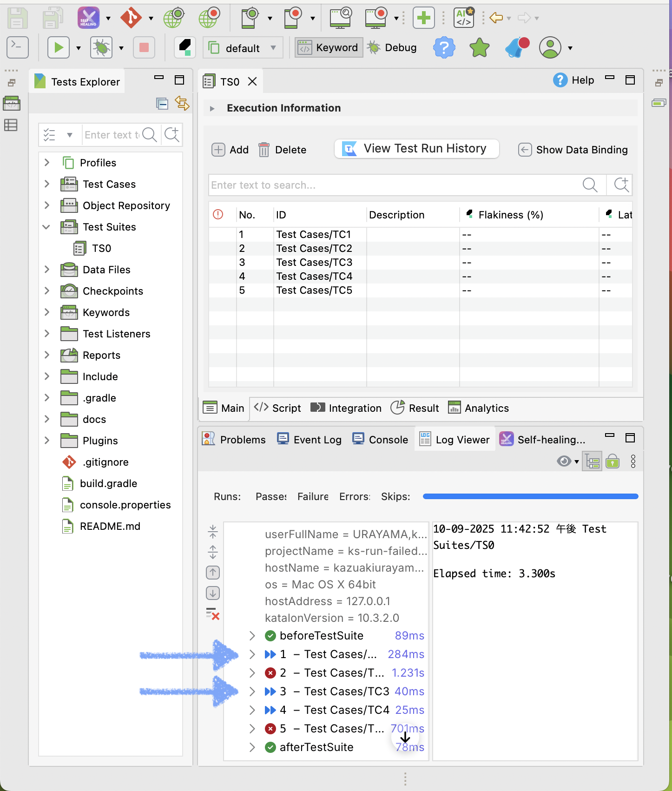672x791 pixels.
Task: Click the Git icon in the toolbar
Action: click(x=131, y=18)
